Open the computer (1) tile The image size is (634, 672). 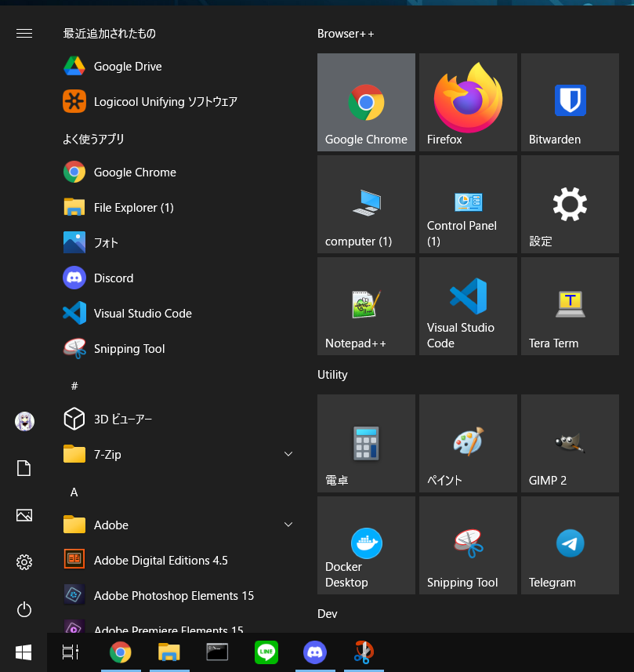pos(366,204)
